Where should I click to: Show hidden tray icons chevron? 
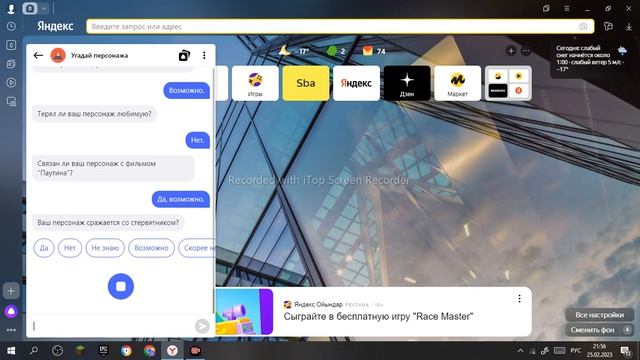(520, 351)
